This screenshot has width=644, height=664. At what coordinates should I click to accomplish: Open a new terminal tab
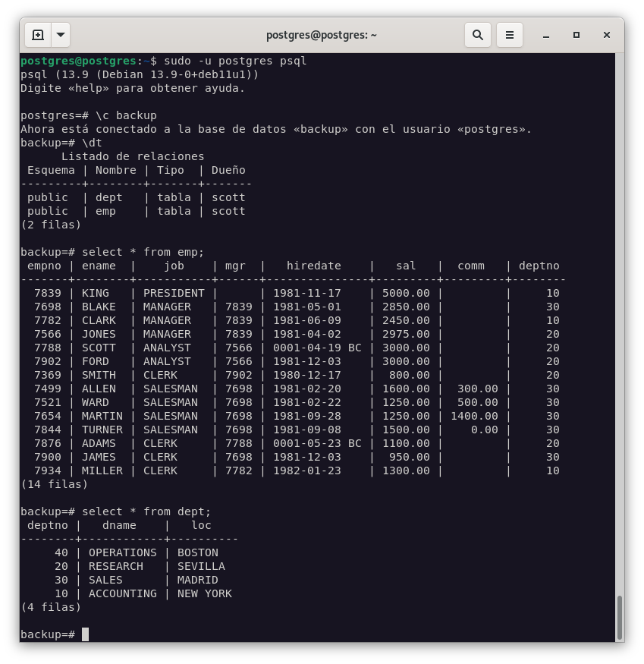click(38, 35)
